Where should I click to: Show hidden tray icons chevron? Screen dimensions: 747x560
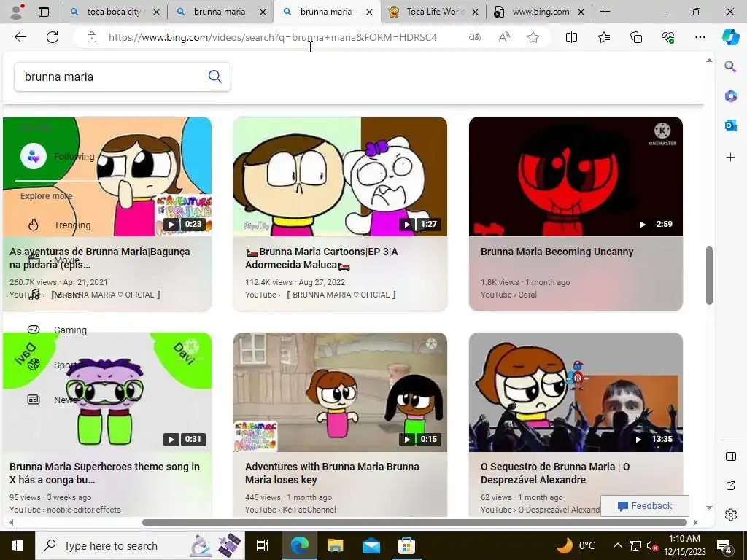point(617,545)
